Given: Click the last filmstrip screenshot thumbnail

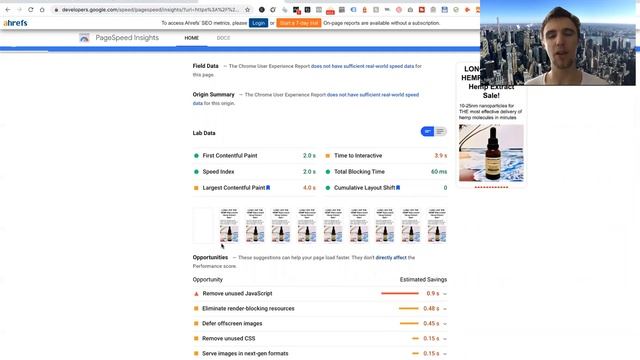Looking at the screenshot, I should click(x=437, y=225).
